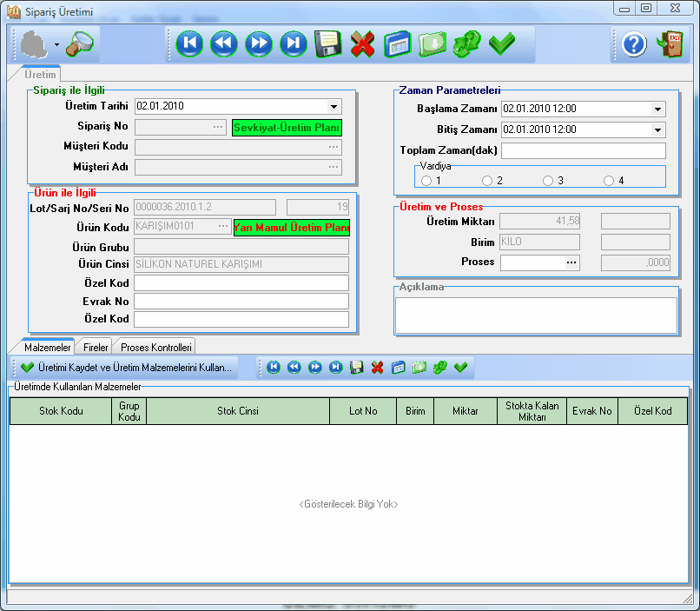Open the Üretim Tarihi date dropdown

[333, 106]
